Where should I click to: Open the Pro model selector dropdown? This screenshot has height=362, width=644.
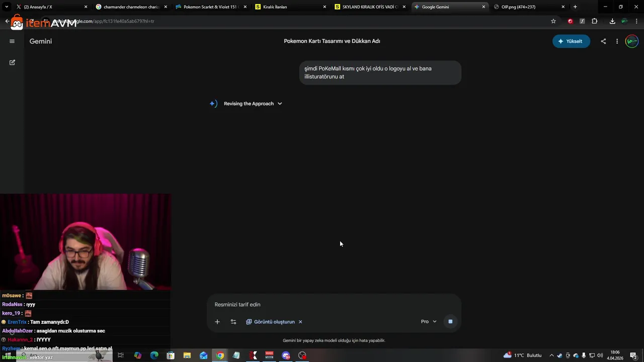(x=429, y=322)
